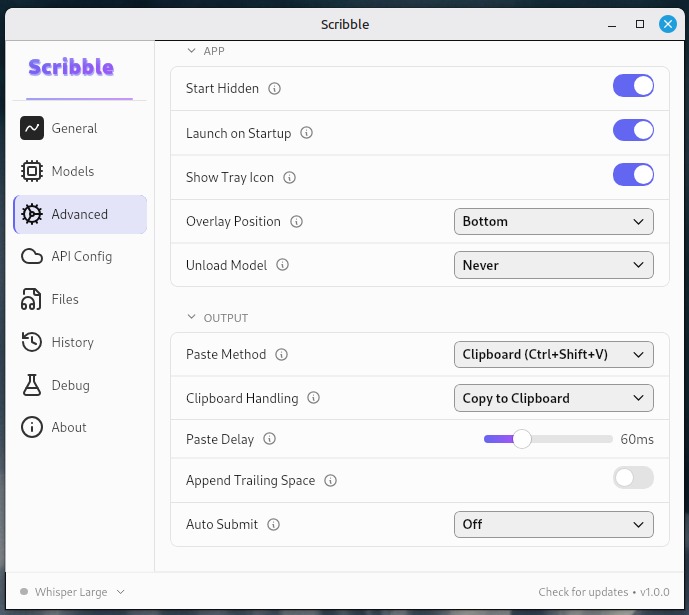Image resolution: width=689 pixels, height=615 pixels.
Task: Close the Scribble window
Action: point(667,24)
